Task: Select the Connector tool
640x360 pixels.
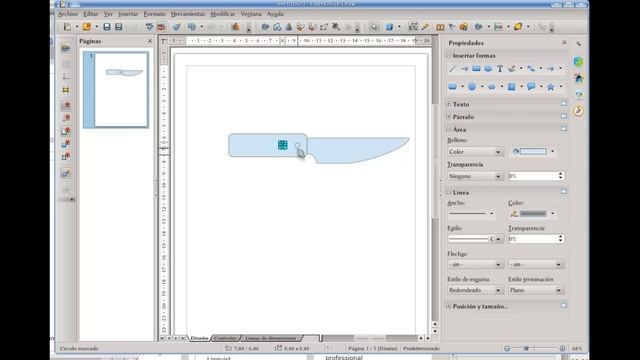Action: point(531,69)
